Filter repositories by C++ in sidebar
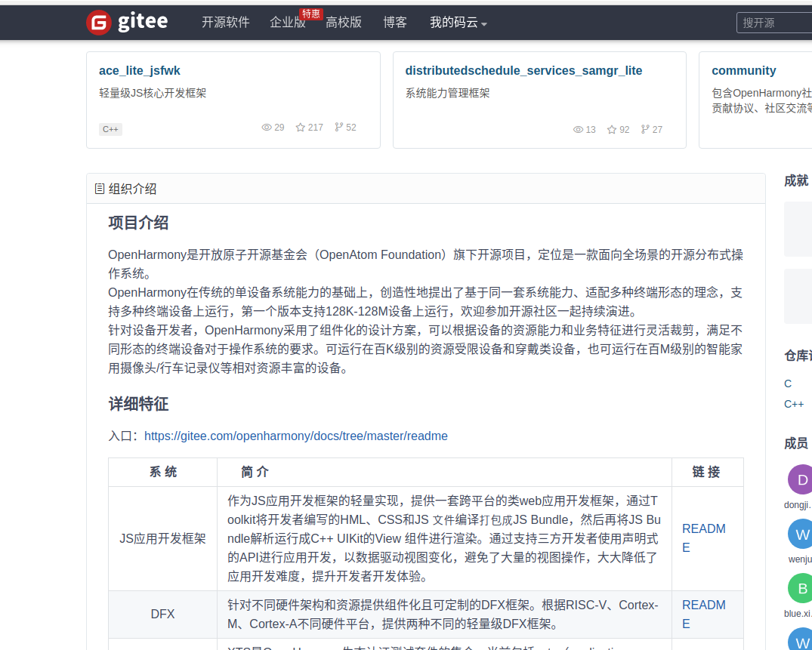This screenshot has height=650, width=812. coord(794,404)
